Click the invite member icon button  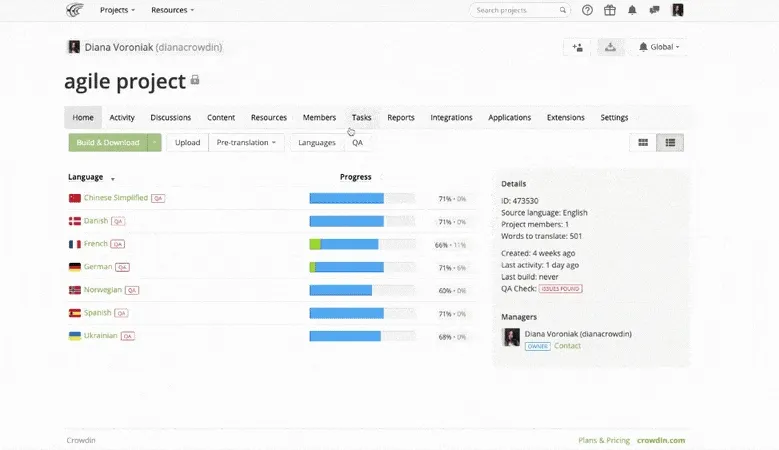(576, 47)
